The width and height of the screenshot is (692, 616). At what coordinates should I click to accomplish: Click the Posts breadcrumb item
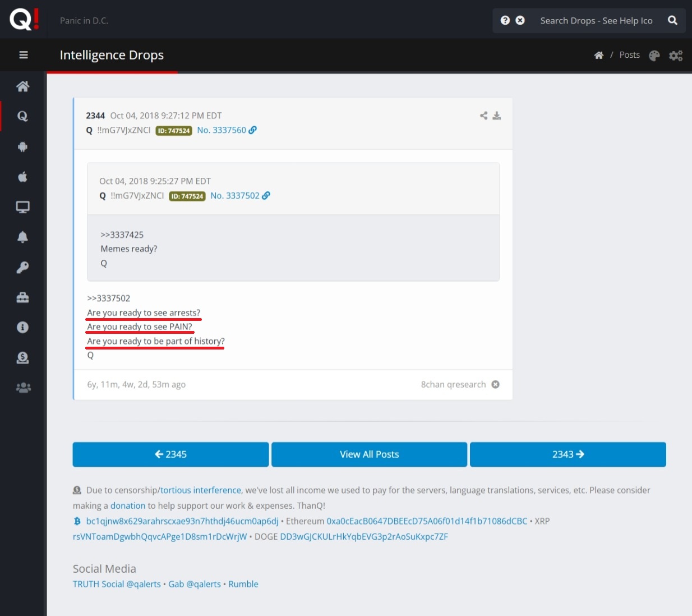tap(629, 55)
